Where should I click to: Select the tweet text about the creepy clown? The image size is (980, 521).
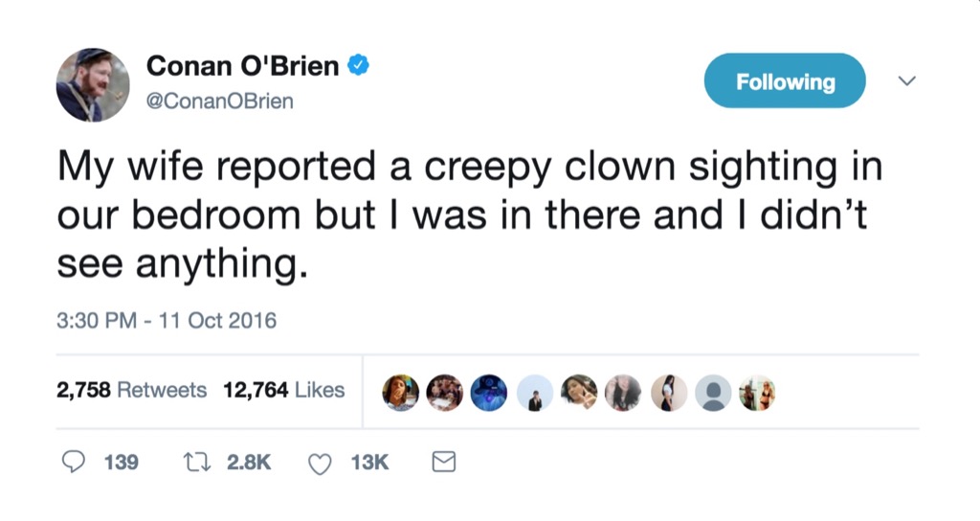pyautogui.click(x=469, y=215)
